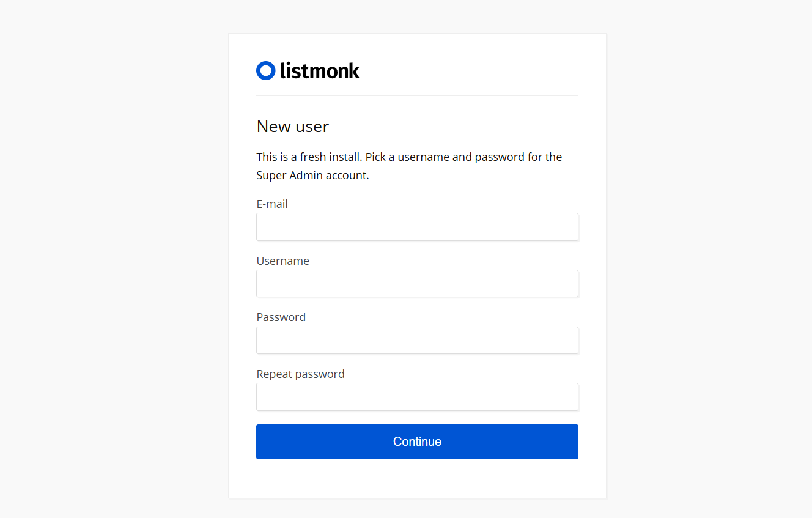Click the New user heading
812x518 pixels.
coord(293,127)
